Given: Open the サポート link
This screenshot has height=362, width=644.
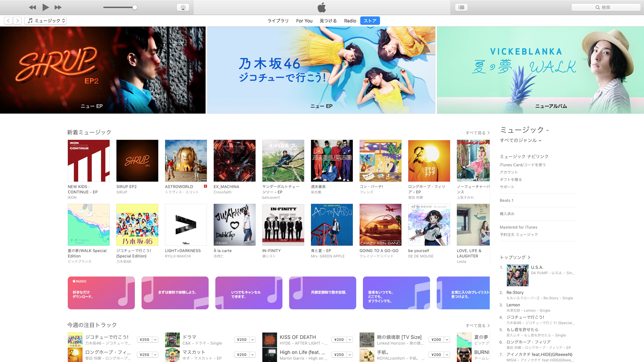Looking at the screenshot, I should (507, 187).
